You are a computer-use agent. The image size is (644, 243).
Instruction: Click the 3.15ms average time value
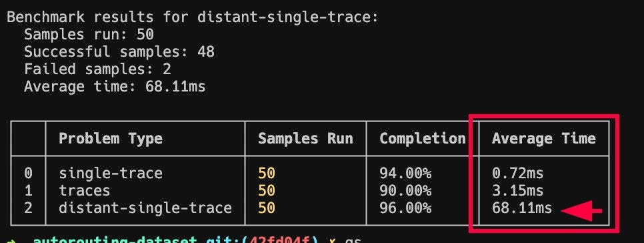(517, 191)
